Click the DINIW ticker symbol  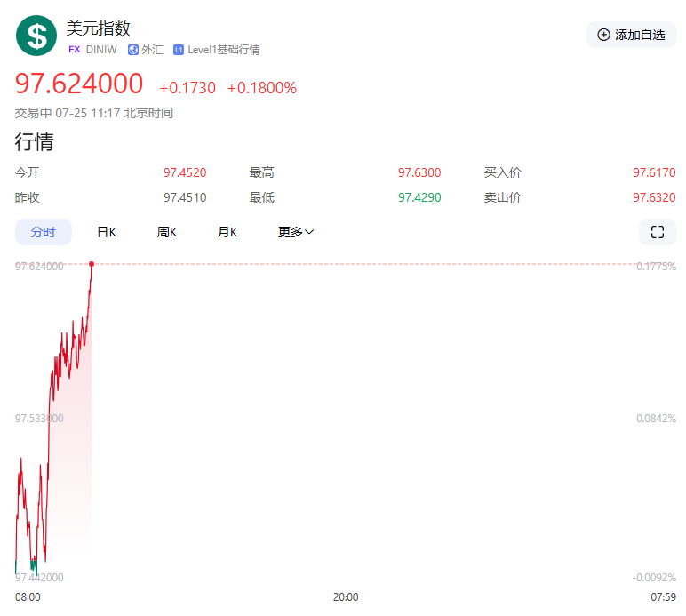click(x=101, y=50)
